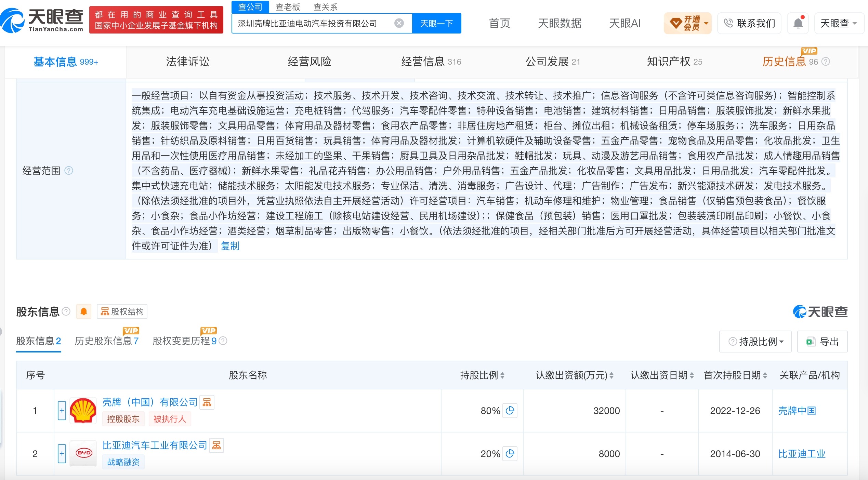Open the 经营风险 tab
The width and height of the screenshot is (868, 480).
[310, 62]
